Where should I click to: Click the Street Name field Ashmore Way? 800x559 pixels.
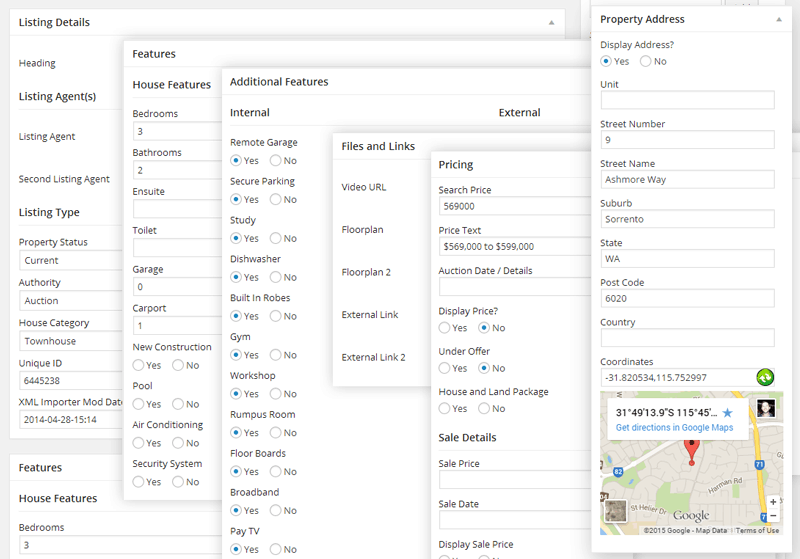687,180
